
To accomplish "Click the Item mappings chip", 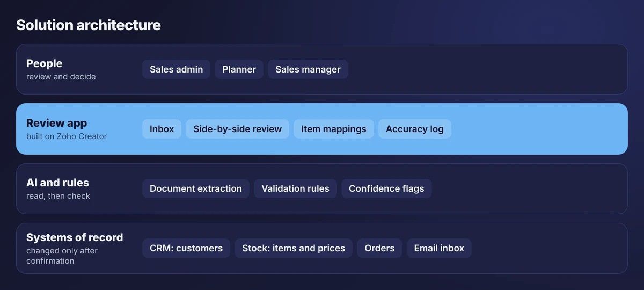I will [x=334, y=129].
